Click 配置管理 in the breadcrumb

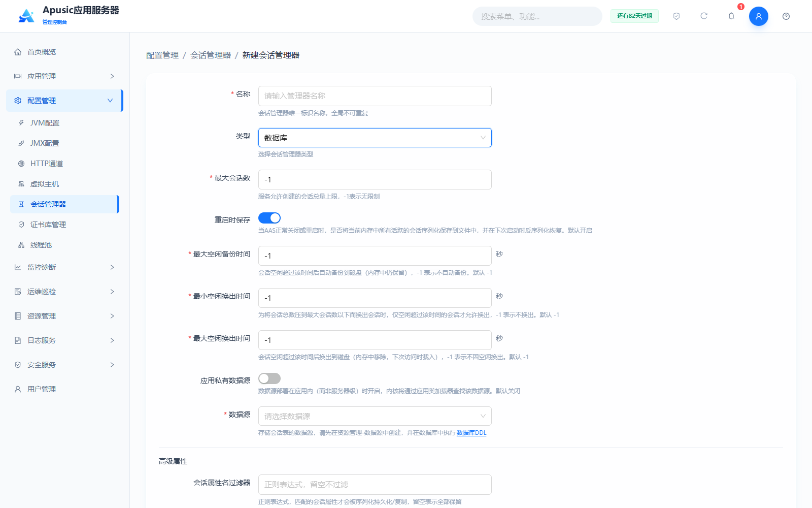[162, 55]
